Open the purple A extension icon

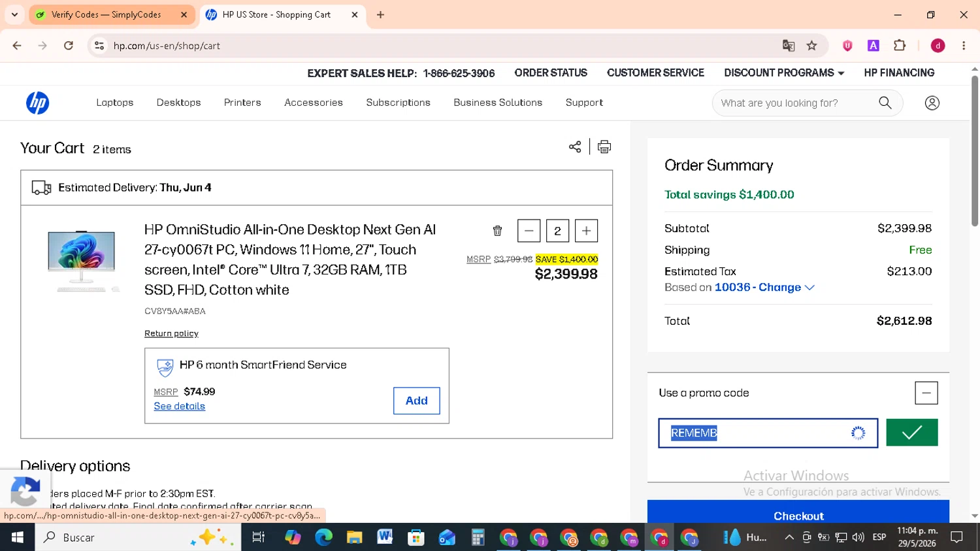[874, 46]
